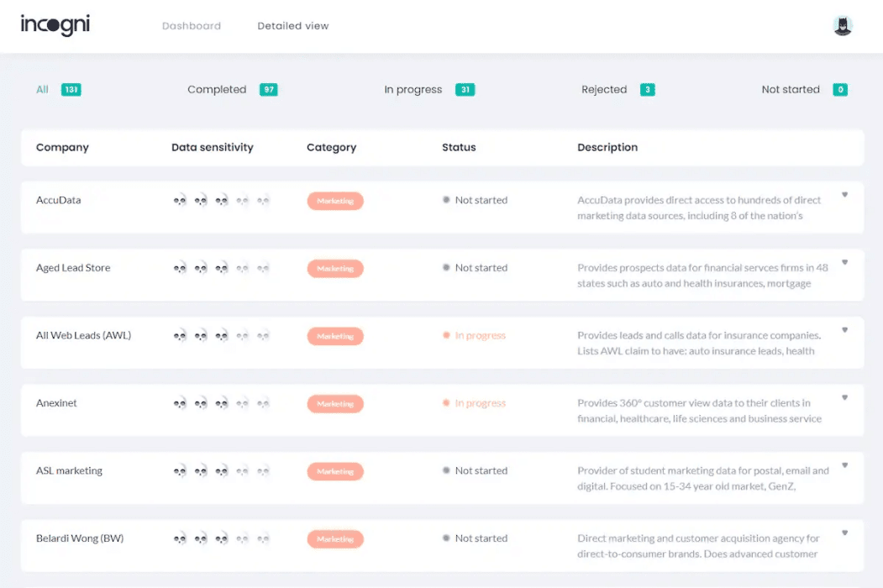Image resolution: width=883 pixels, height=588 pixels.
Task: Switch to the Dashboard tab
Action: pos(192,26)
